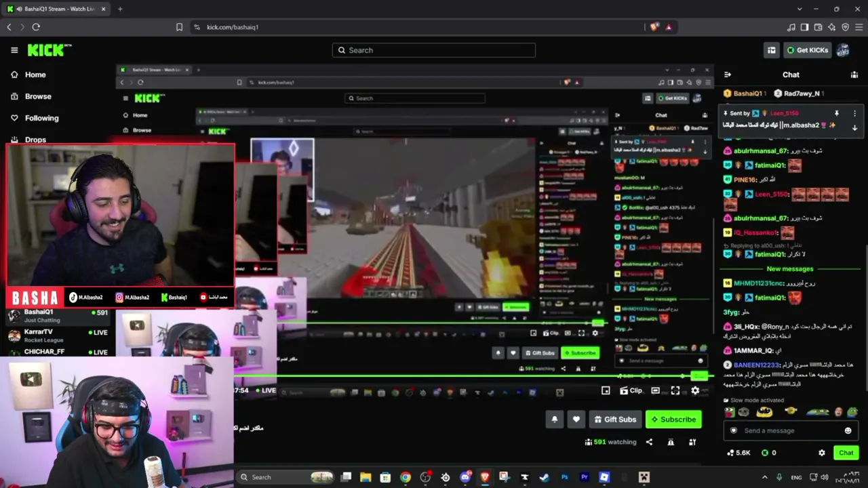This screenshot has width=868, height=488.
Task: View the 5.6K channel points
Action: click(x=738, y=453)
